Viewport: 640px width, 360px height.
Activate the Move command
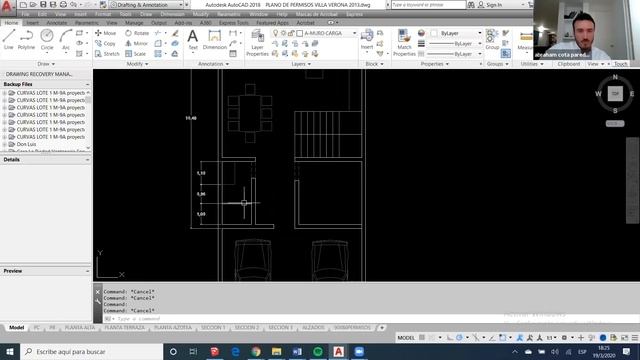click(106, 33)
